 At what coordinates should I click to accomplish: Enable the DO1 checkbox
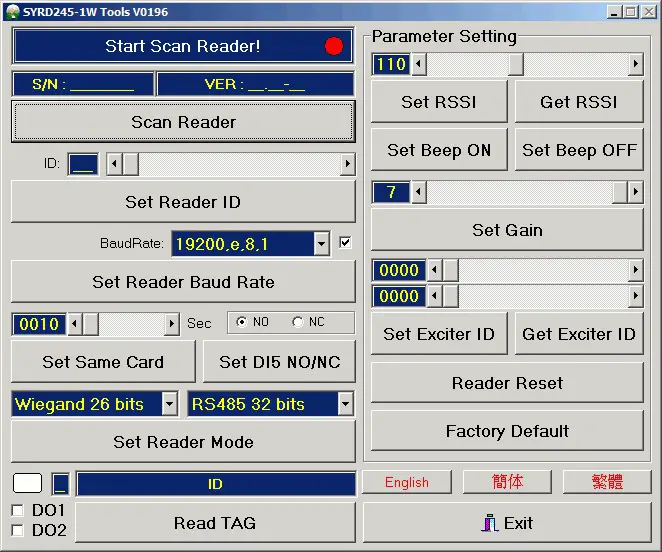(x=17, y=511)
